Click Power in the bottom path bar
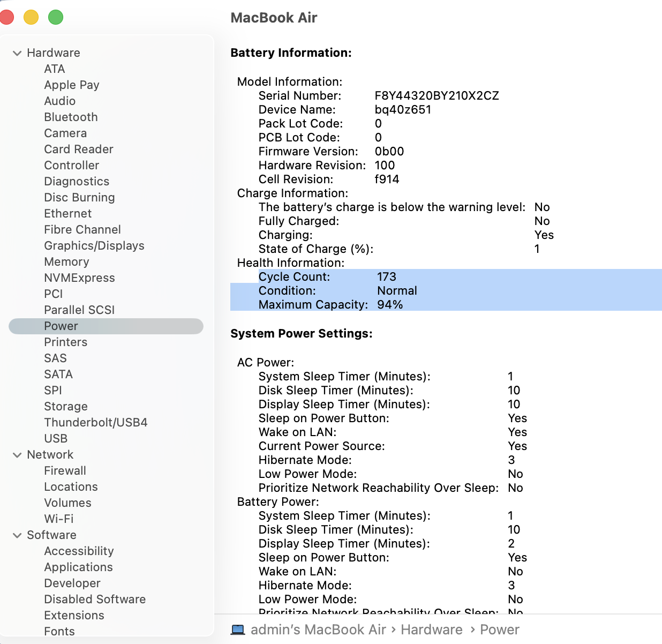The width and height of the screenshot is (662, 644). [500, 630]
